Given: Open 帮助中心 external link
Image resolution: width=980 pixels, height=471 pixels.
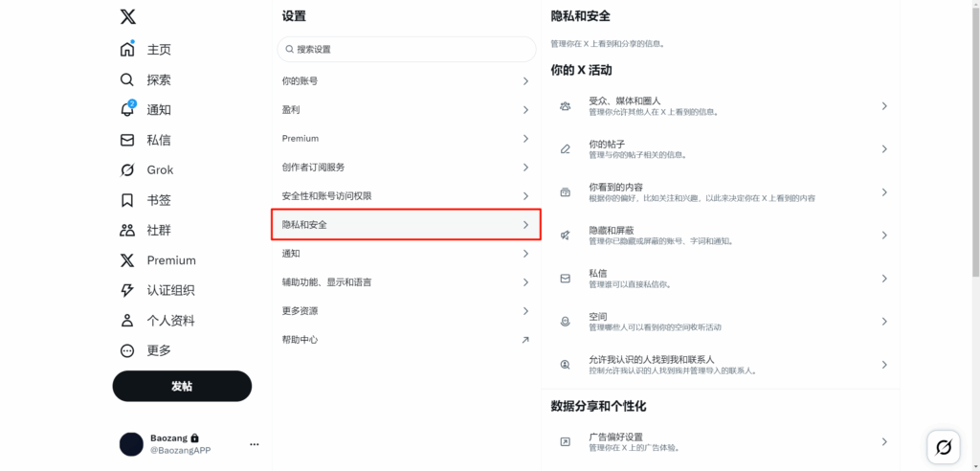Looking at the screenshot, I should (407, 340).
